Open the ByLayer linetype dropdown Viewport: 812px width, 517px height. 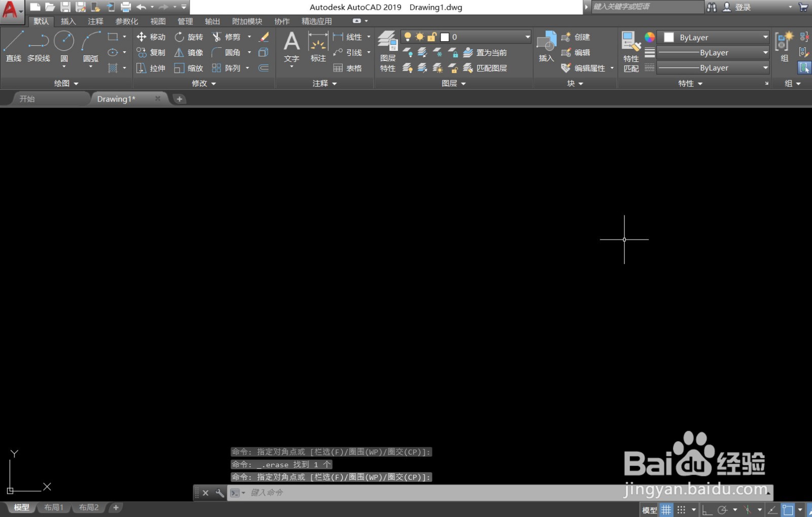click(713, 68)
